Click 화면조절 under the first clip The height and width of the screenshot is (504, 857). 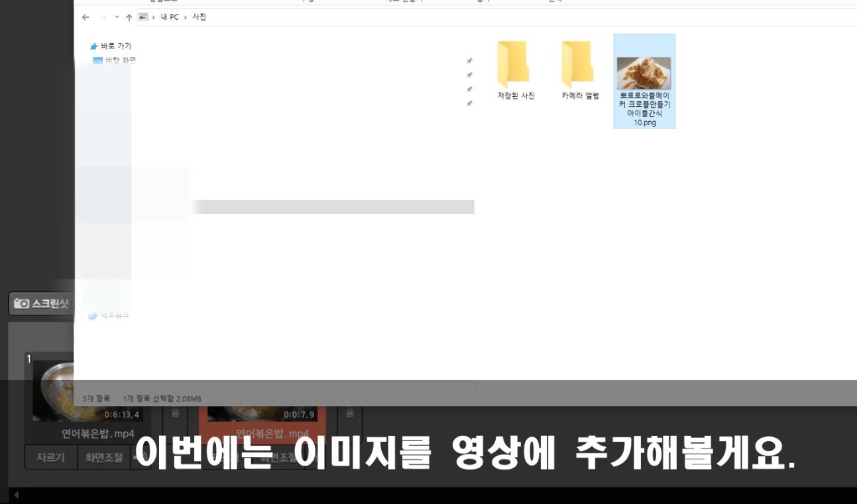click(103, 458)
